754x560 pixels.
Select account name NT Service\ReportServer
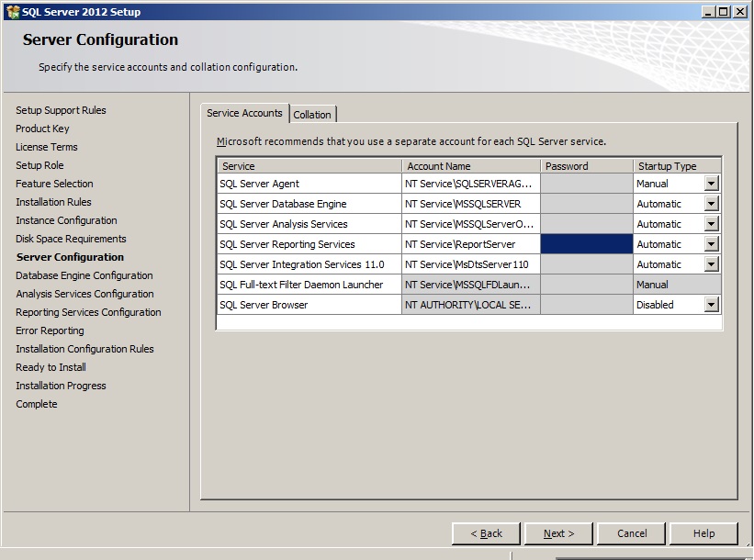click(471, 243)
